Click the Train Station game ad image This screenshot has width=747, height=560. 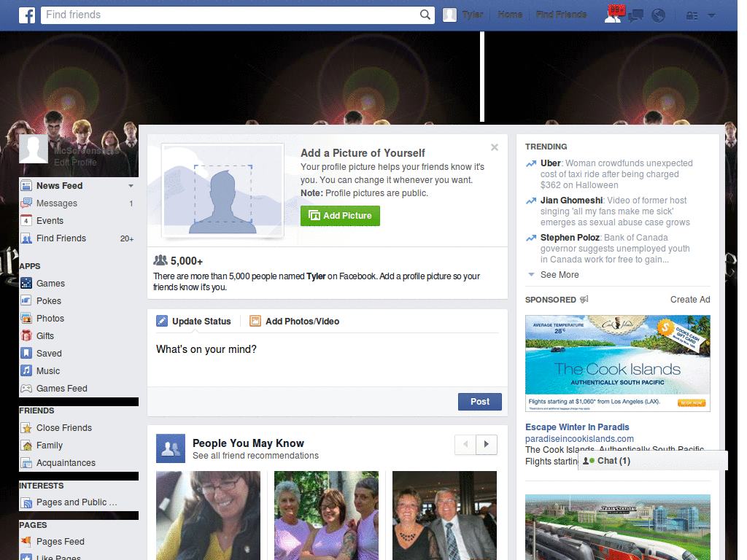point(617,527)
